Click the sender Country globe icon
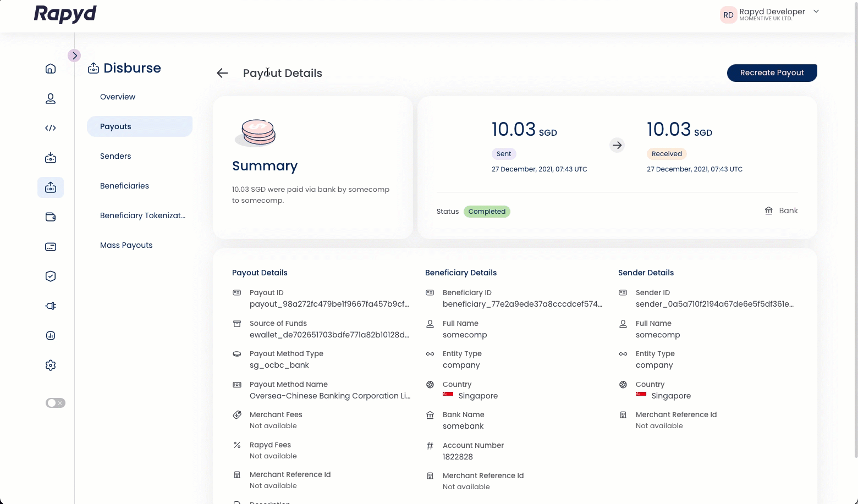Image resolution: width=858 pixels, height=504 pixels. tap(623, 384)
